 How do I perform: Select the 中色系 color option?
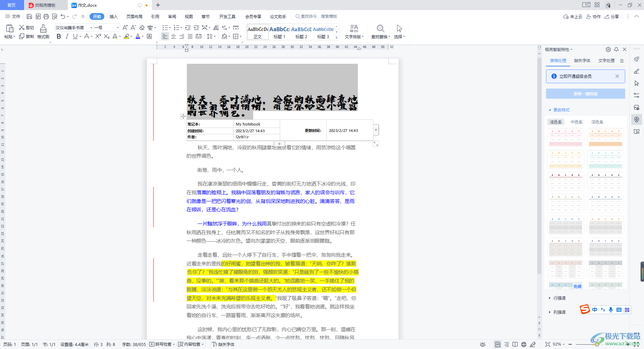[577, 122]
